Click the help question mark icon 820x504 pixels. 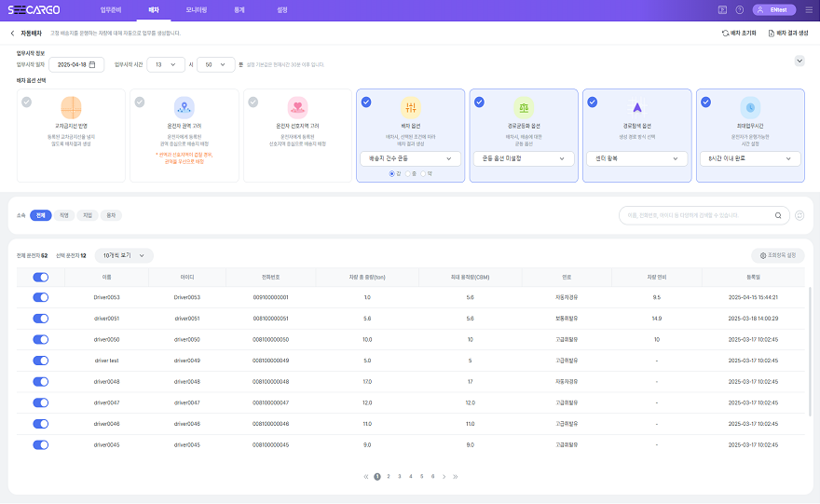coord(739,9)
